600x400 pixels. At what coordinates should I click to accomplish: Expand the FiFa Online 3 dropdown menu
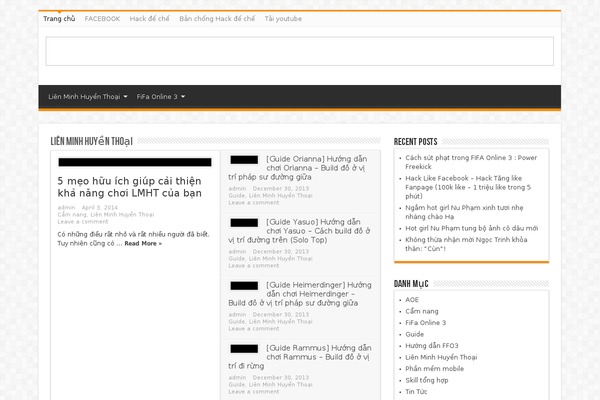coord(161,97)
